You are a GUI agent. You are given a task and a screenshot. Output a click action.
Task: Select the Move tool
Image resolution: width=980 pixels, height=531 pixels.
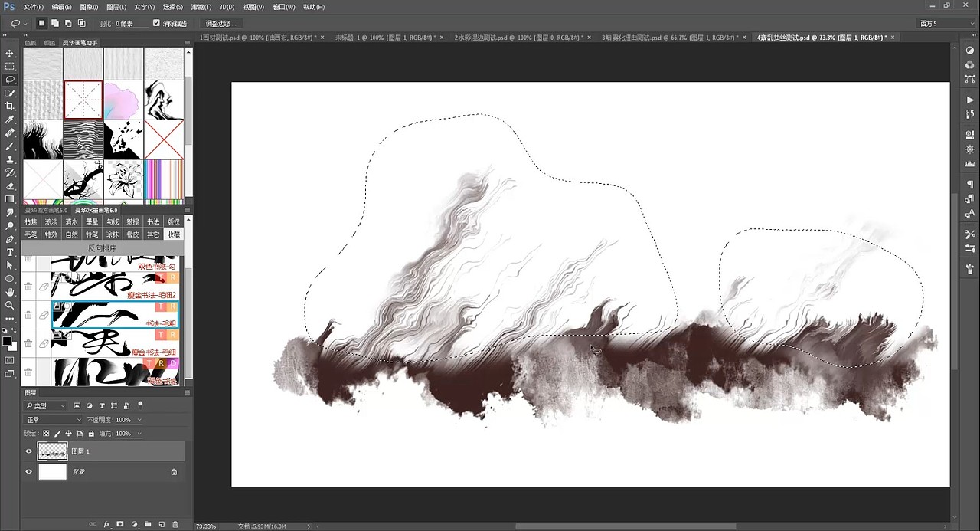click(10, 53)
